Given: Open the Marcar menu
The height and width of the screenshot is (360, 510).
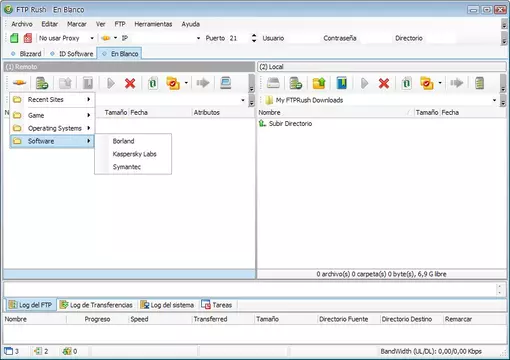Looking at the screenshot, I should pyautogui.click(x=77, y=24).
